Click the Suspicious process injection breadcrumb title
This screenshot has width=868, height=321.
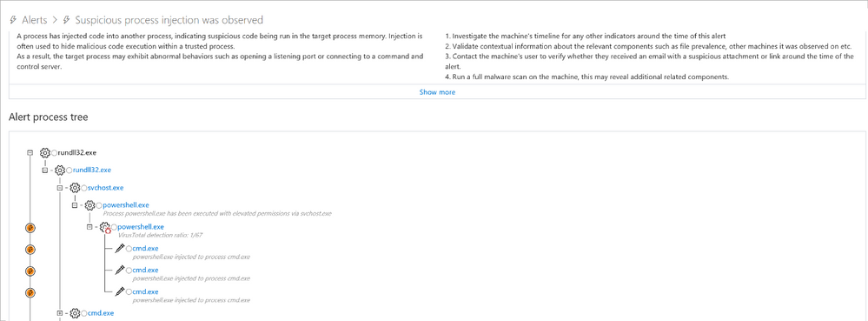point(169,20)
